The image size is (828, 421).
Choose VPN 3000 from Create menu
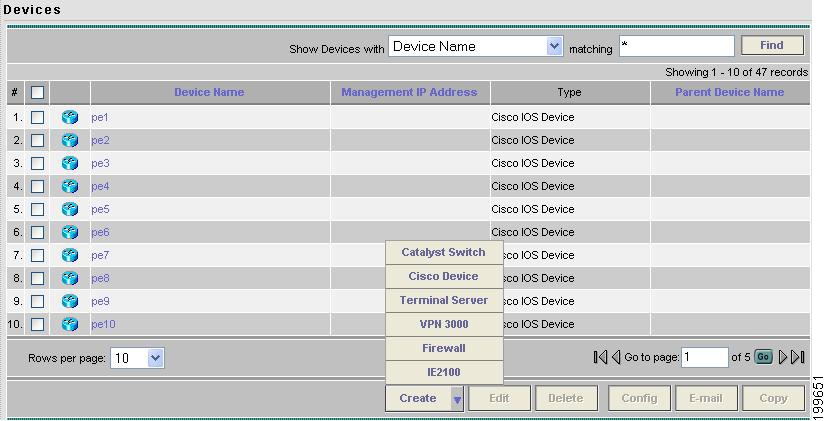point(444,324)
